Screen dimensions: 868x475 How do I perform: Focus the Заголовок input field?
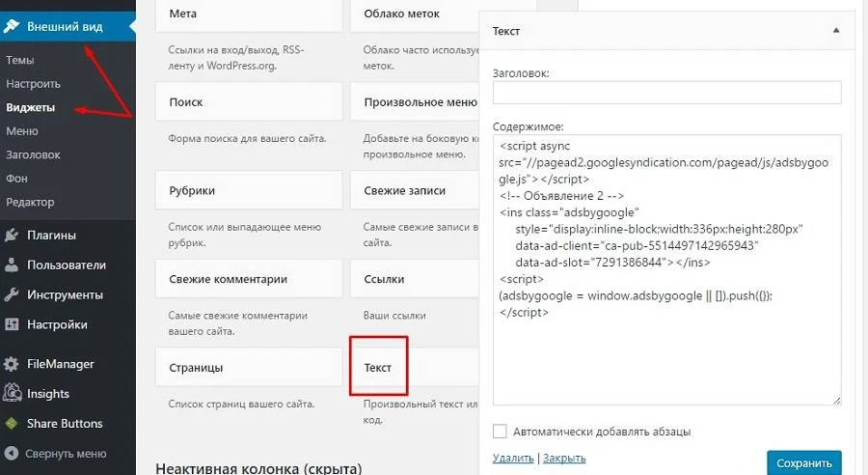tap(667, 93)
